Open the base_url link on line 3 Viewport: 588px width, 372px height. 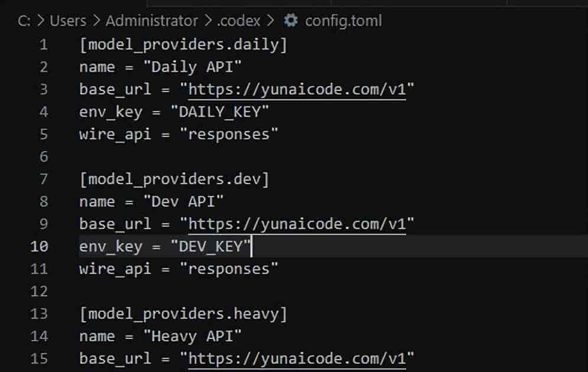click(297, 90)
